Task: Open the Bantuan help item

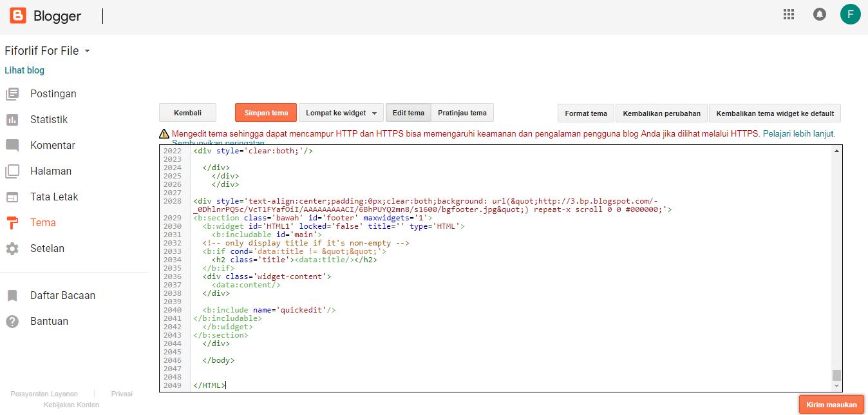Action: coord(49,322)
